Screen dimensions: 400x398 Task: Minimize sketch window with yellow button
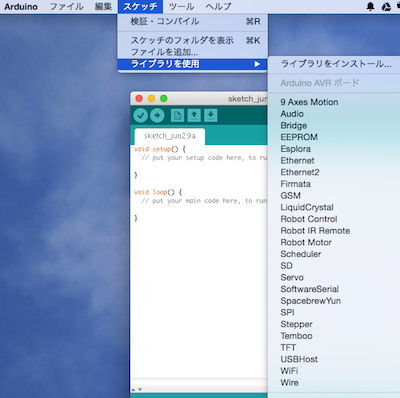pos(151,98)
